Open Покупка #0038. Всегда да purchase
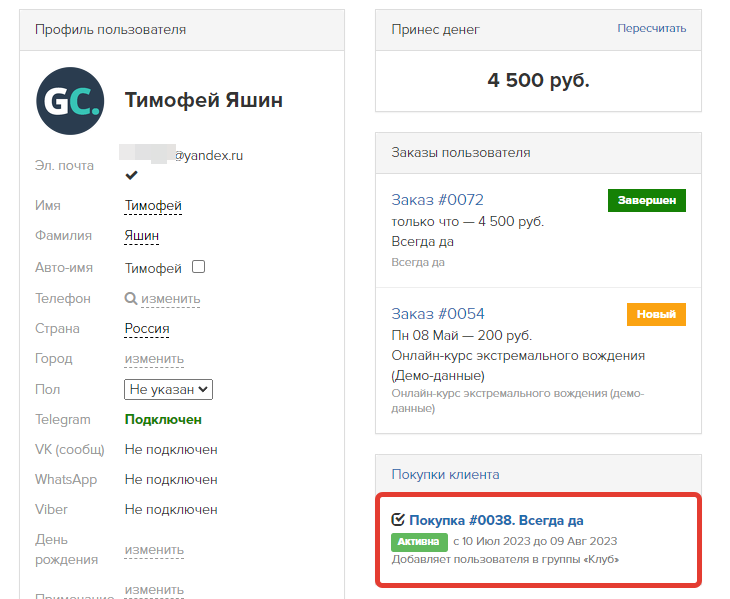 [x=496, y=520]
